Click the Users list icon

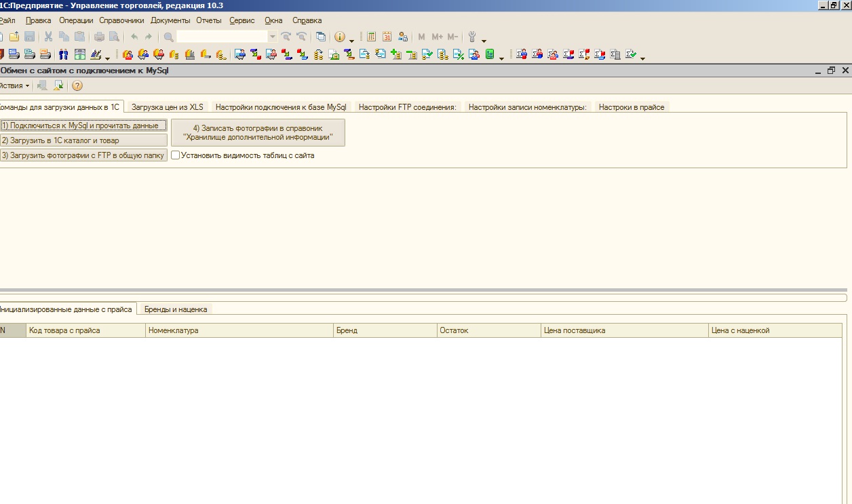[x=403, y=37]
